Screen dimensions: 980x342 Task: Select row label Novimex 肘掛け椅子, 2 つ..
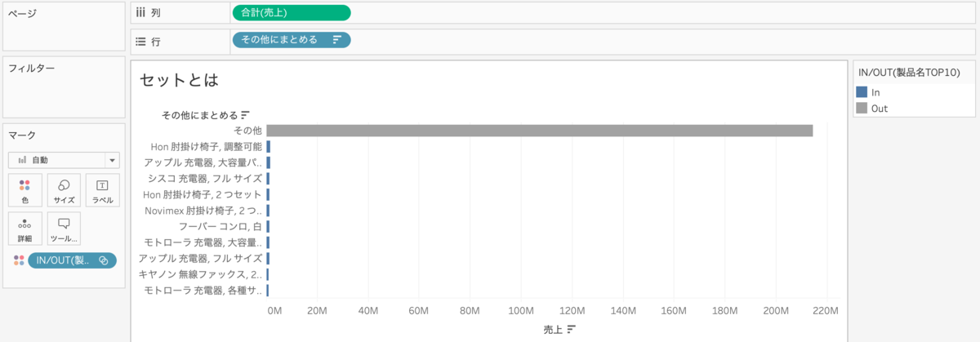pyautogui.click(x=203, y=211)
